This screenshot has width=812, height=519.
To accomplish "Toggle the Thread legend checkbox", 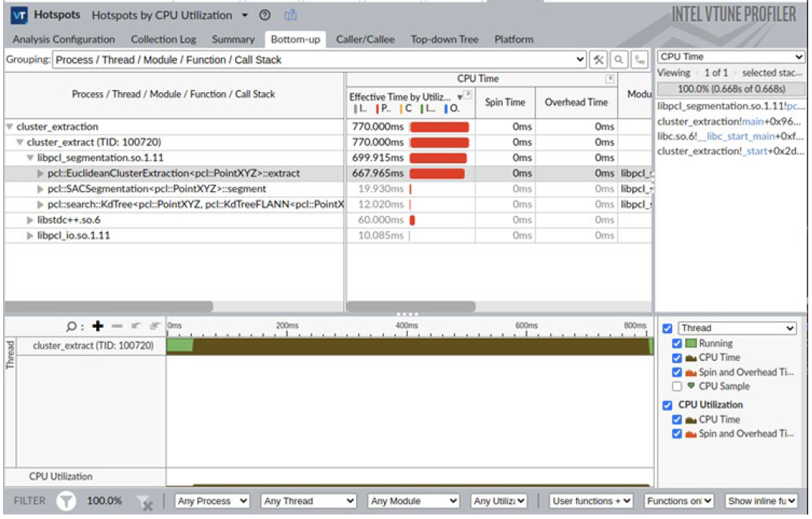I will pos(668,329).
